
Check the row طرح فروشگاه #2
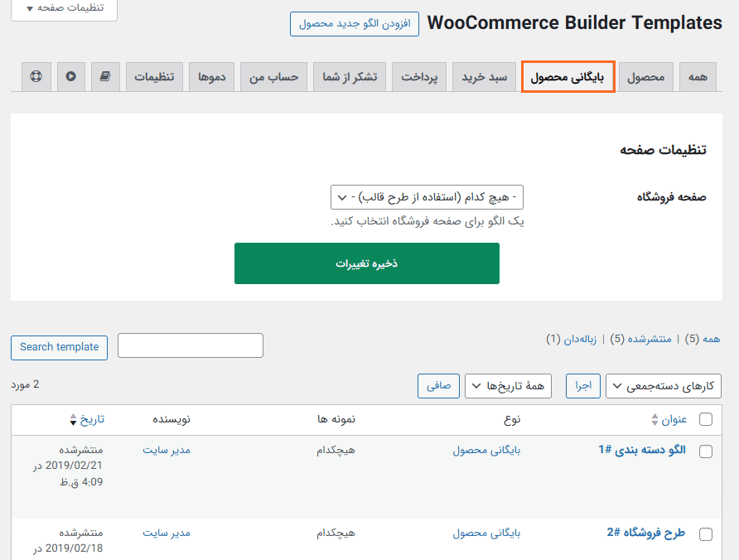point(706,534)
